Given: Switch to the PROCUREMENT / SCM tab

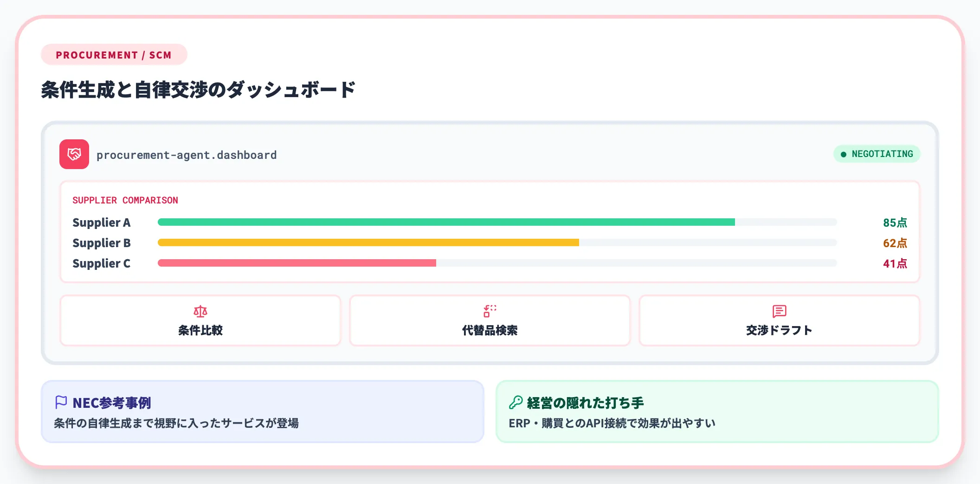Looking at the screenshot, I should [x=114, y=54].
